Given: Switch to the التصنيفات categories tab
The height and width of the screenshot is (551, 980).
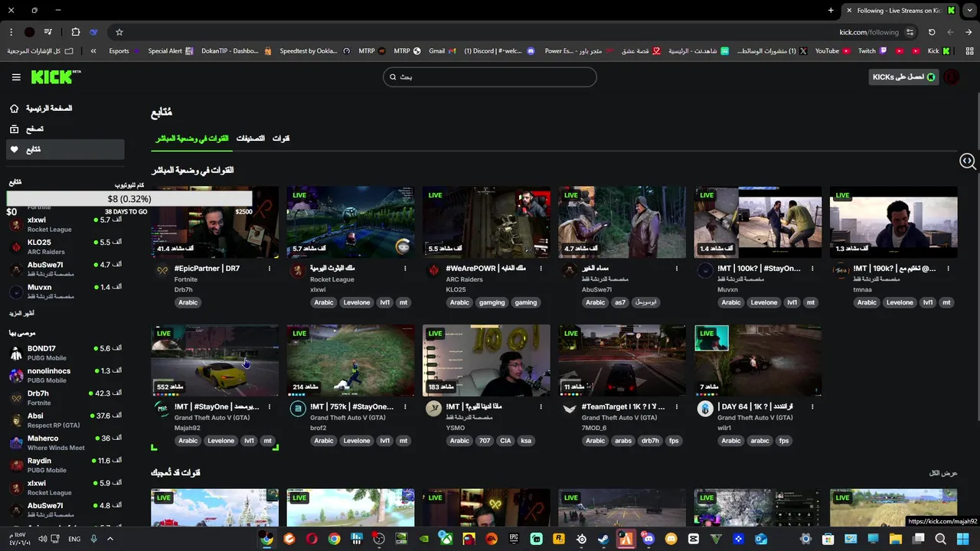Looking at the screenshot, I should coord(250,139).
